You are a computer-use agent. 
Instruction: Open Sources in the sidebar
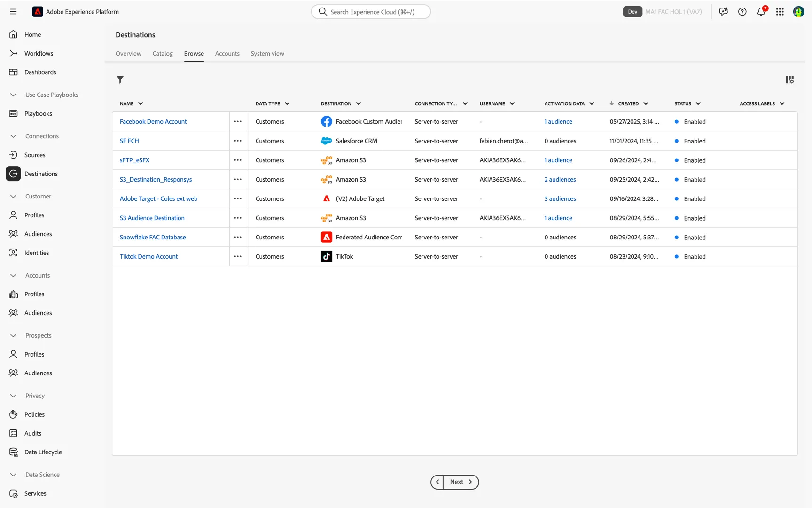(35, 155)
